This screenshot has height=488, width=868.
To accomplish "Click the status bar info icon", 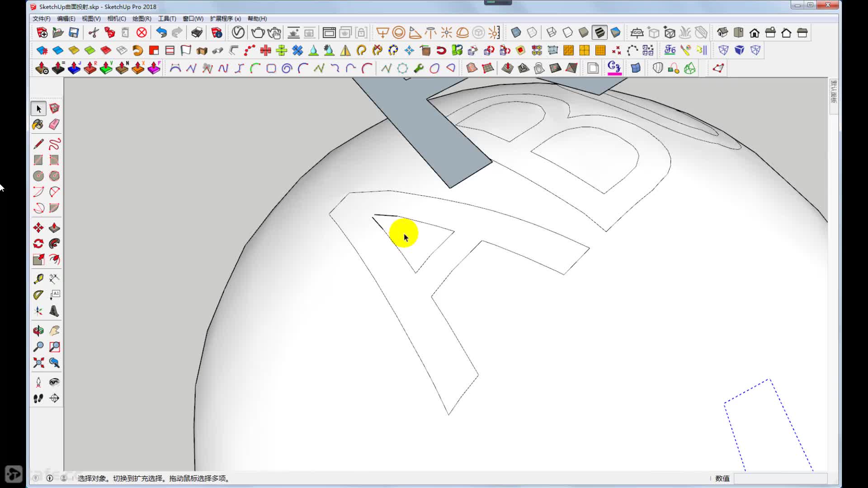I will (x=50, y=478).
